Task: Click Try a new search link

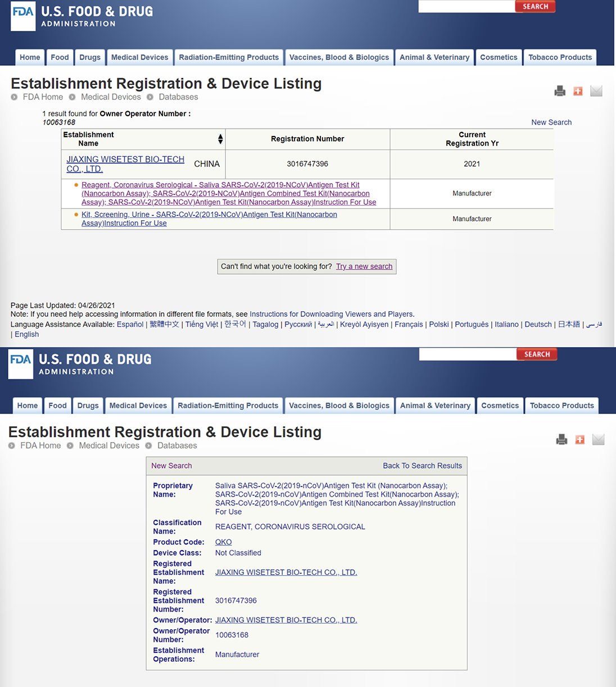Action: pyautogui.click(x=364, y=266)
